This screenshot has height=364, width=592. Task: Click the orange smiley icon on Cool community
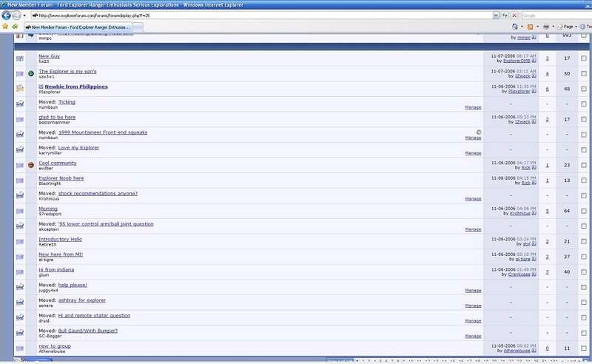pos(31,165)
